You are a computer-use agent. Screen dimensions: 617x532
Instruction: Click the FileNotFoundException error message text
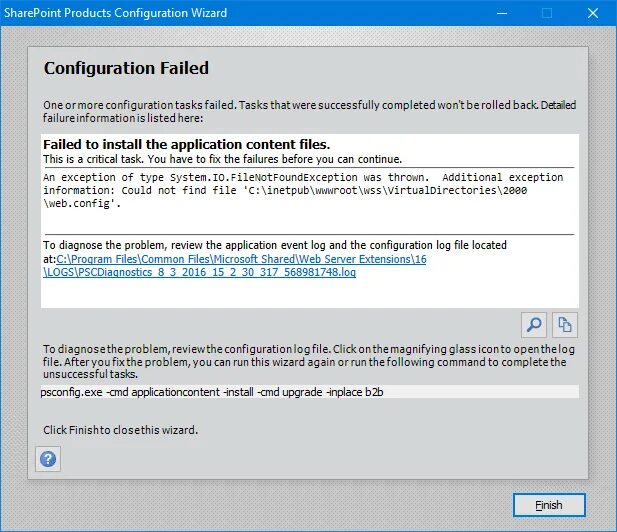click(x=303, y=190)
